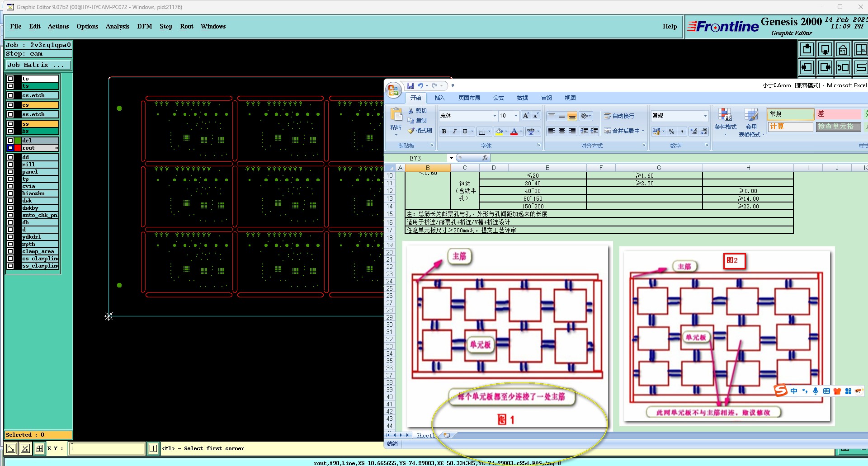
Task: Click the center align icon in Excel
Action: click(x=561, y=131)
